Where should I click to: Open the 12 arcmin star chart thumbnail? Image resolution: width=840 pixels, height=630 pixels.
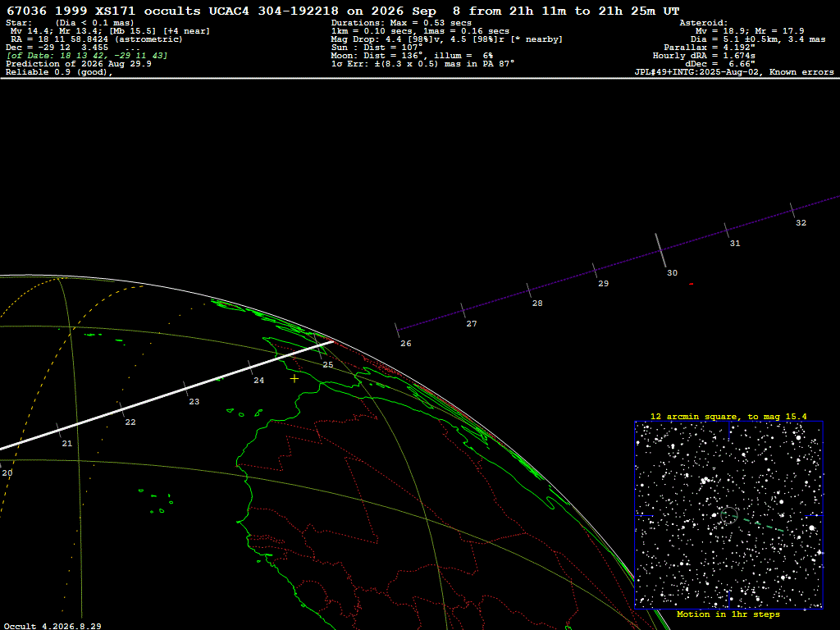click(x=728, y=515)
